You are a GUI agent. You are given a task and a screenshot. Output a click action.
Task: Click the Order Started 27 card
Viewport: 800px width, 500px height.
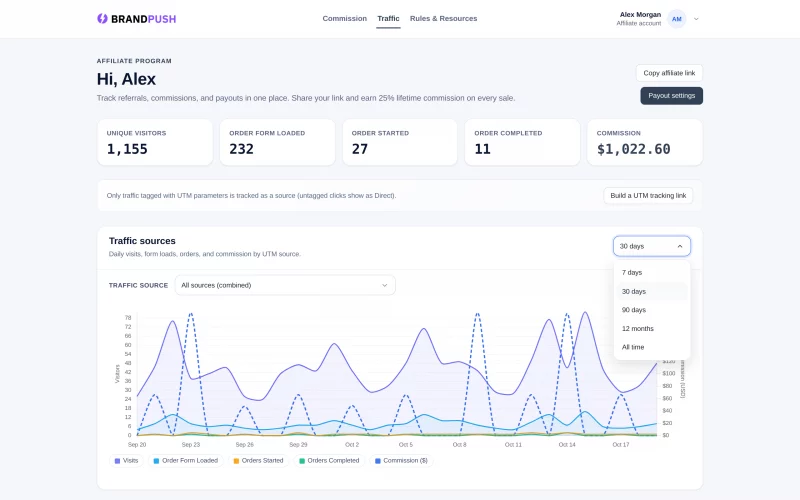point(399,142)
